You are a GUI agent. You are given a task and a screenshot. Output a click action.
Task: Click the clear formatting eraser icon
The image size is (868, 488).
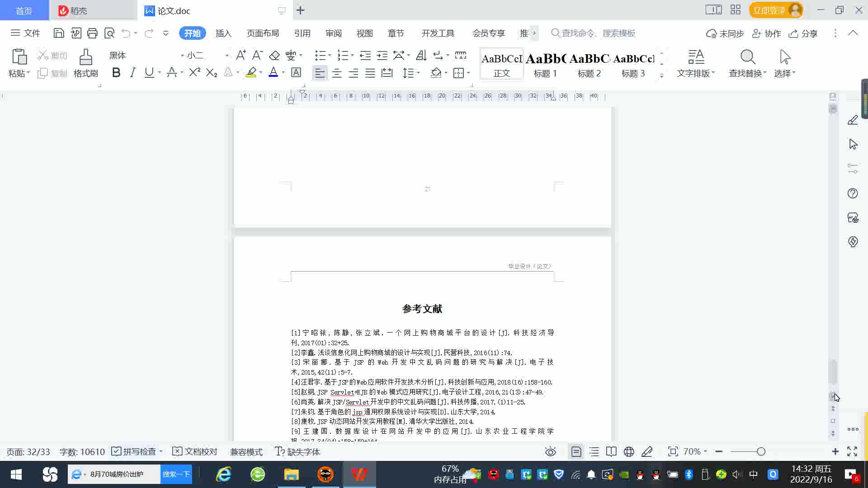click(x=274, y=55)
